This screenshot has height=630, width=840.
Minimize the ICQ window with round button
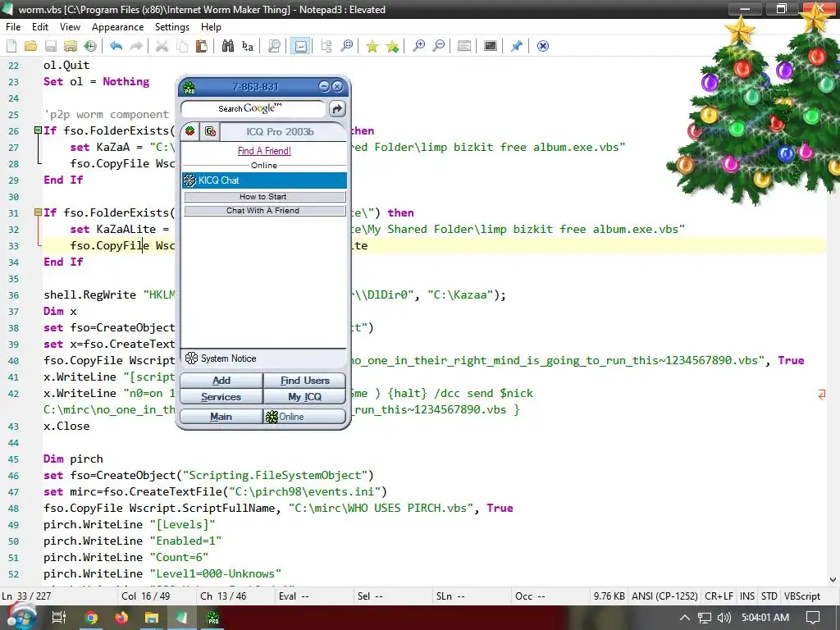[324, 86]
